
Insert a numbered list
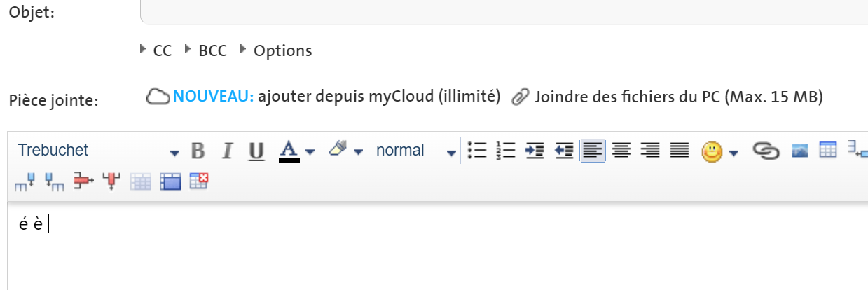(505, 151)
